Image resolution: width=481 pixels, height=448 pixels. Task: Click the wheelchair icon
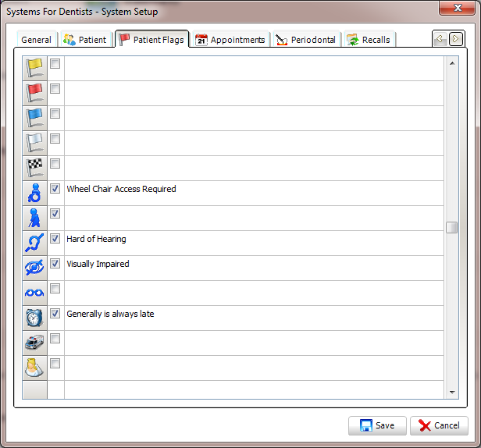click(x=34, y=194)
